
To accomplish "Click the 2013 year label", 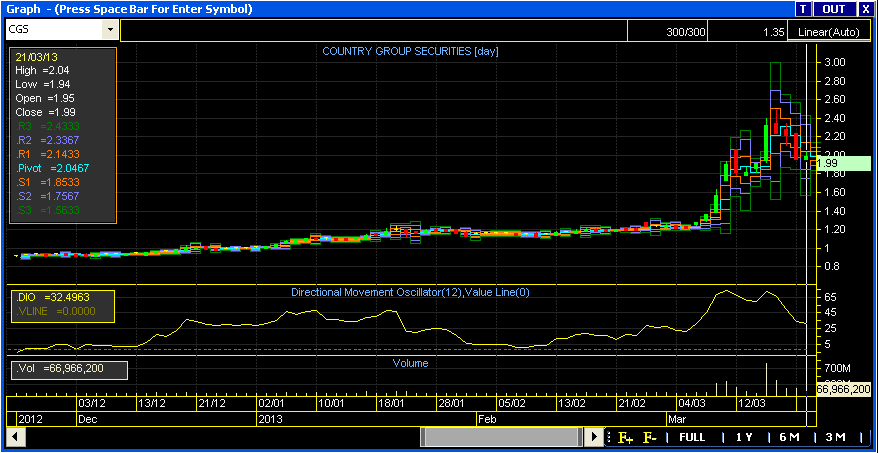I will 271,419.
